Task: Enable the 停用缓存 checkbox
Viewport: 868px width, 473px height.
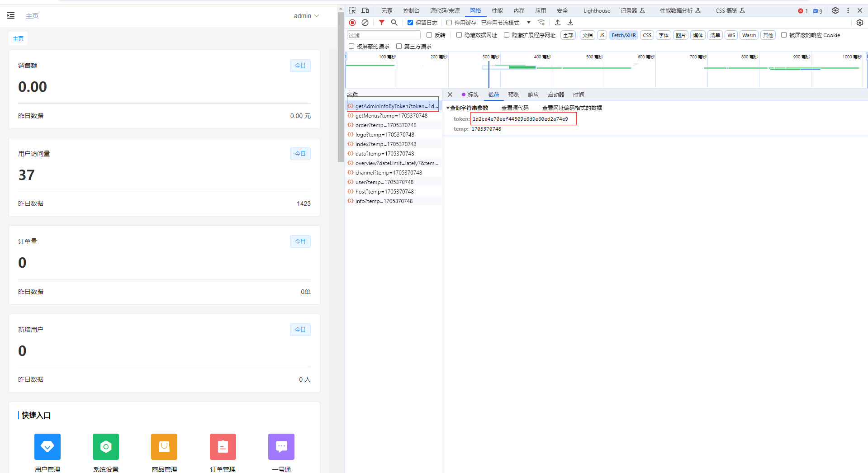Action: pyautogui.click(x=449, y=23)
